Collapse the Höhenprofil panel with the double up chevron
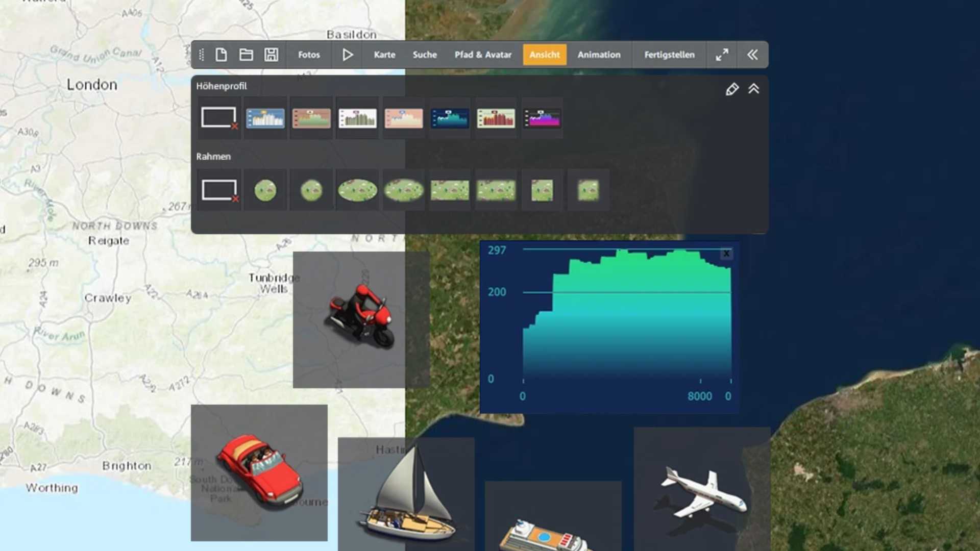This screenshot has width=980, height=551. [x=754, y=89]
